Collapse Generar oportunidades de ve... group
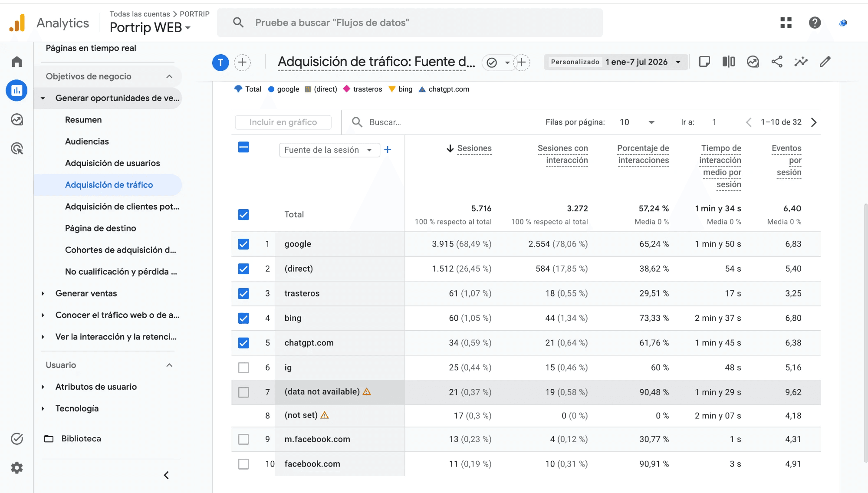Screen dimensions: 868x493 [x=43, y=98]
